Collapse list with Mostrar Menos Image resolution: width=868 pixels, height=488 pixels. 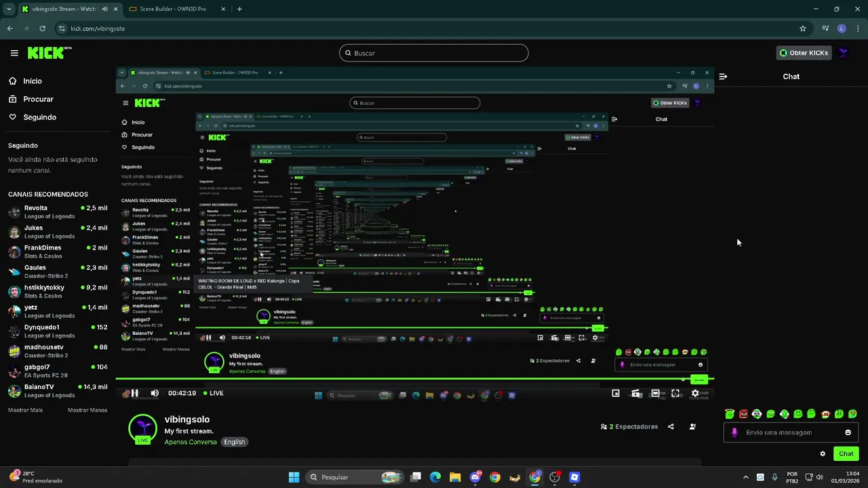pyautogui.click(x=87, y=410)
